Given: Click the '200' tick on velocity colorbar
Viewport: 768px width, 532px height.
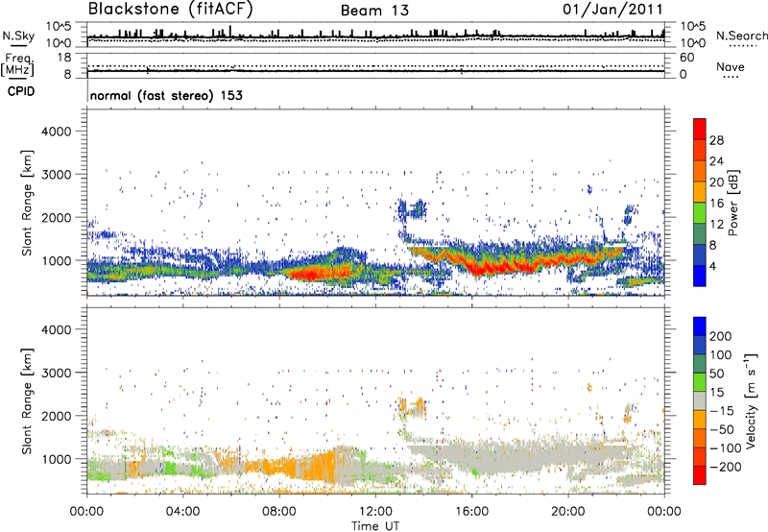Looking at the screenshot, I should 721,336.
